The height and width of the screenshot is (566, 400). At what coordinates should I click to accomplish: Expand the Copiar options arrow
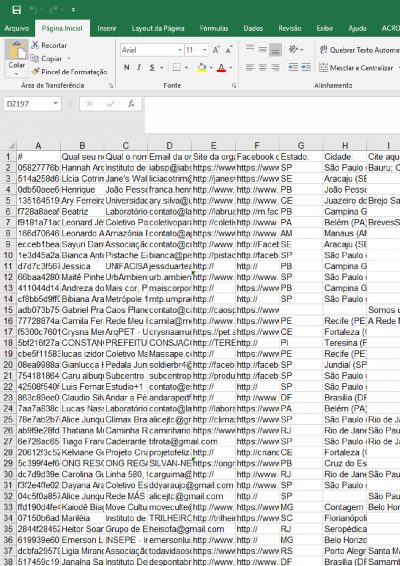69,58
